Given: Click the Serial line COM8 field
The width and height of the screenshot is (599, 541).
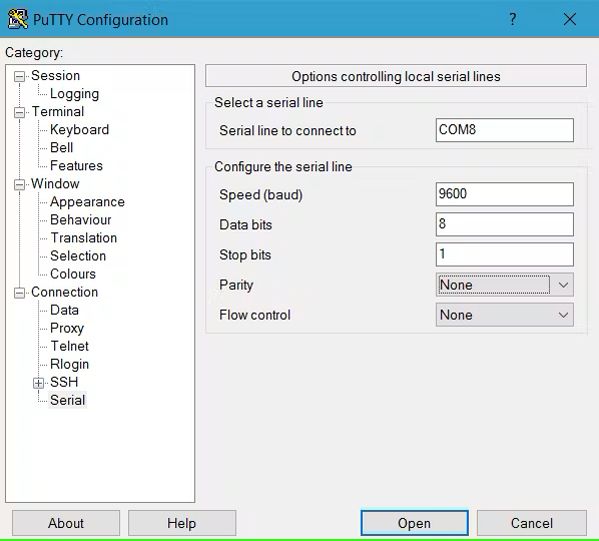Looking at the screenshot, I should [504, 130].
